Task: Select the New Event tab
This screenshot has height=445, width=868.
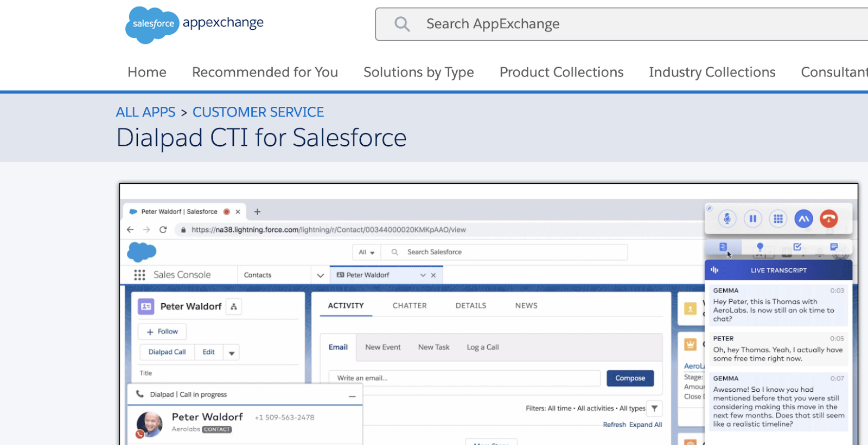Action: click(x=383, y=347)
